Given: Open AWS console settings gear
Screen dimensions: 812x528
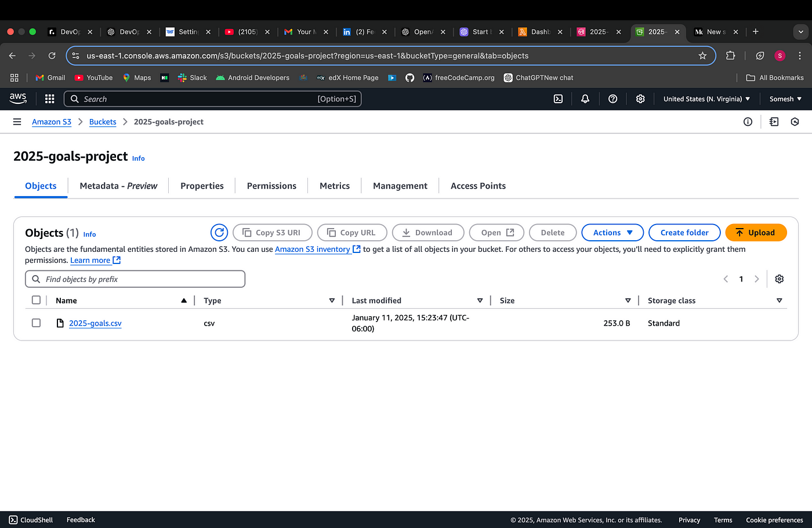Looking at the screenshot, I should (x=640, y=99).
